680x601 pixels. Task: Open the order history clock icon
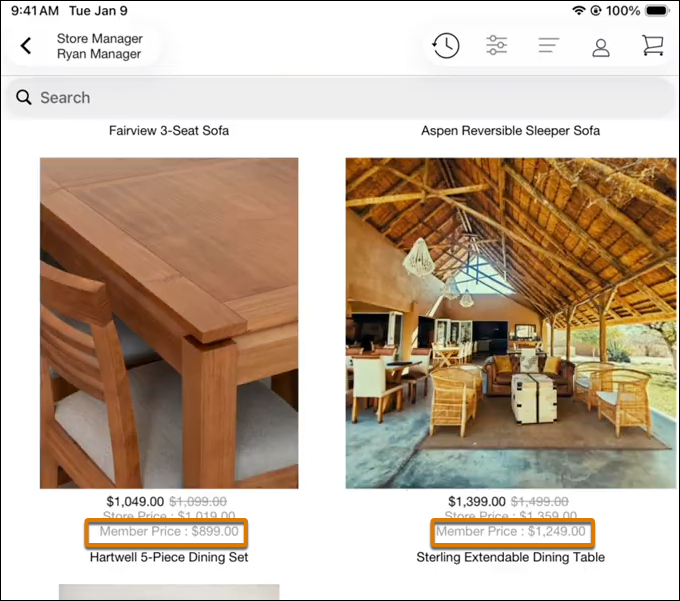[x=446, y=46]
